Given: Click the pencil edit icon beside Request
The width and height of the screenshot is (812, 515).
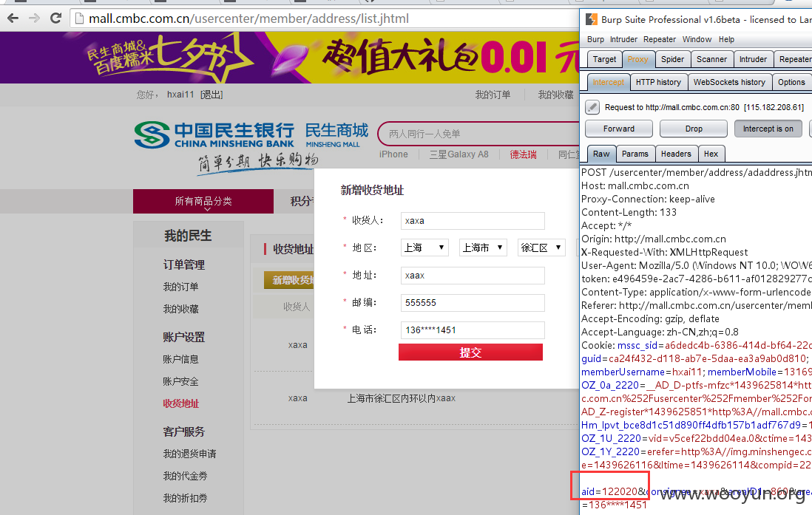Looking at the screenshot, I should (x=592, y=107).
